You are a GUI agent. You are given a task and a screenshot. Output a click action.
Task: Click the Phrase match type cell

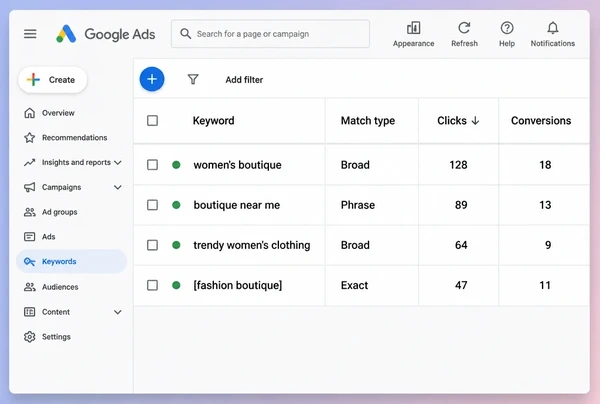[x=358, y=205]
